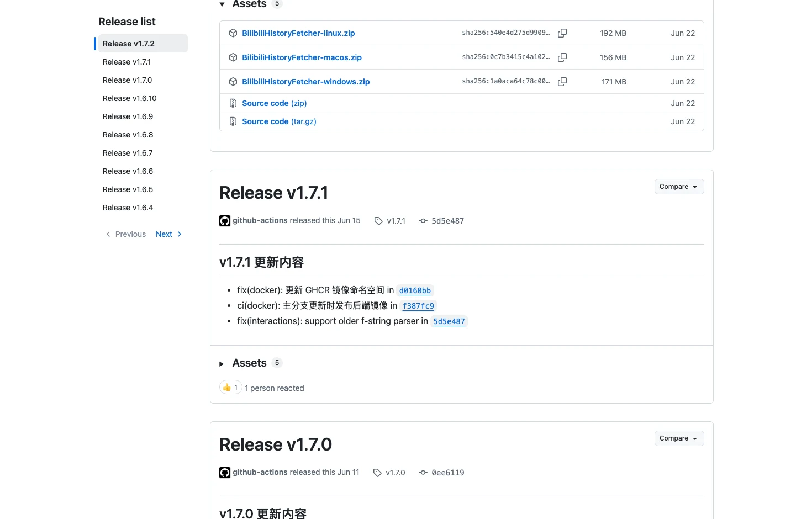Select Release v1.7.1 in release list
Image resolution: width=812 pixels, height=519 pixels.
[143, 62]
